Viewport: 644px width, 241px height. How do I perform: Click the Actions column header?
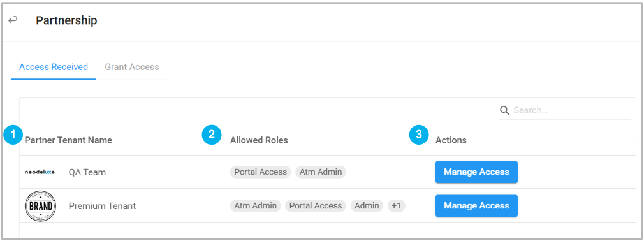(x=451, y=140)
